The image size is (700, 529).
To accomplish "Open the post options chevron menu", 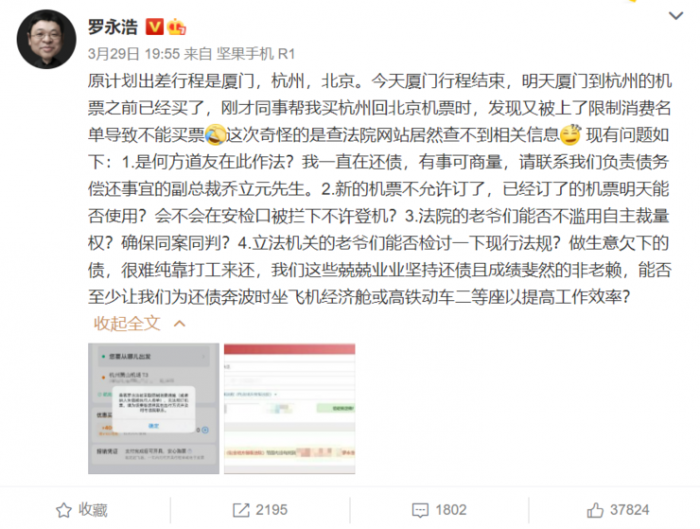I will click(676, 16).
